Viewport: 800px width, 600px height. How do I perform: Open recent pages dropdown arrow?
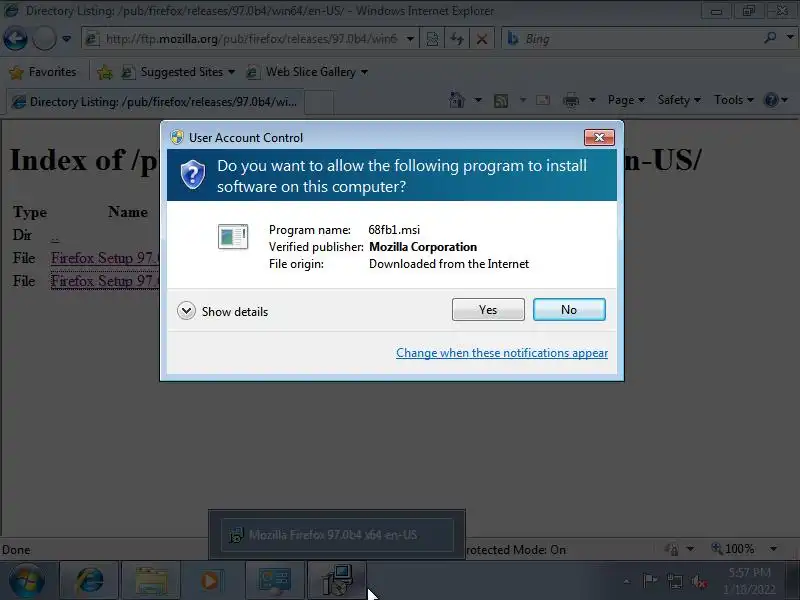67,39
